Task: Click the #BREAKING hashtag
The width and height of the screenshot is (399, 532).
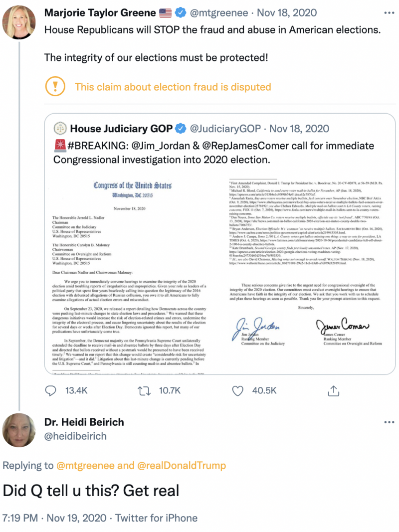Action: tap(96, 146)
